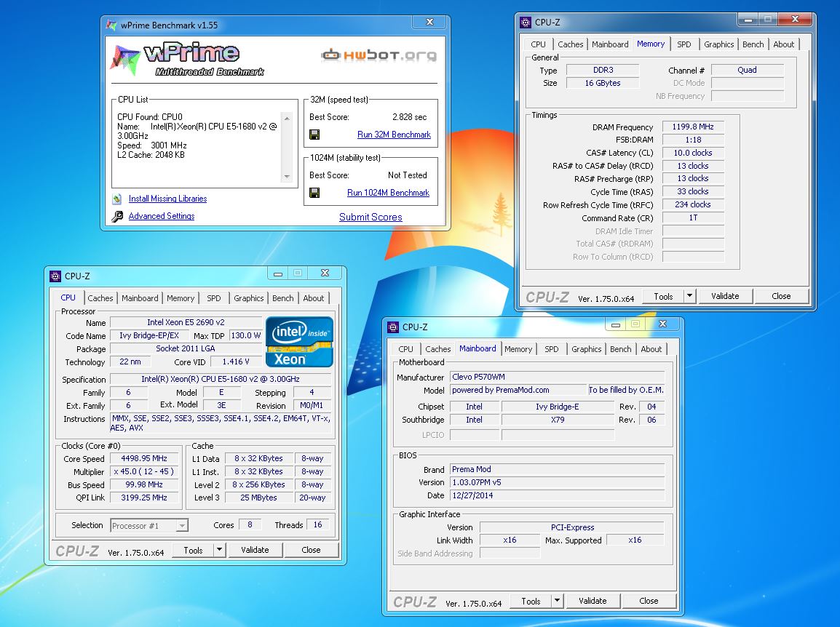The image size is (840, 627).
Task: Click the save icon for 1024M score
Action: click(x=314, y=193)
